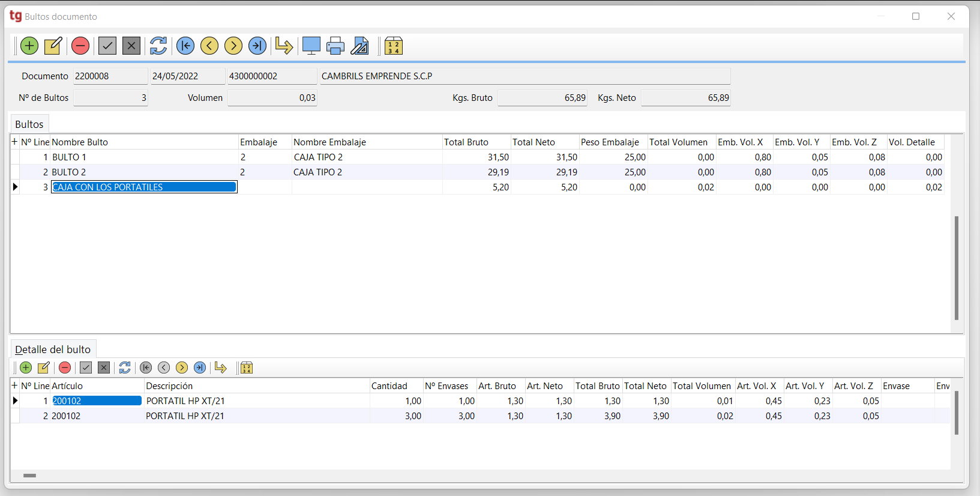980x496 pixels.
Task: Click article 200102 in detail line 2
Action: click(x=97, y=416)
